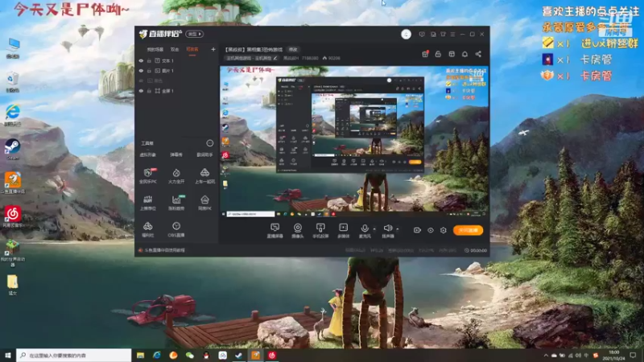This screenshot has height=362, width=644.
Task: Select the third toolbox category label
Action: (x=204, y=154)
